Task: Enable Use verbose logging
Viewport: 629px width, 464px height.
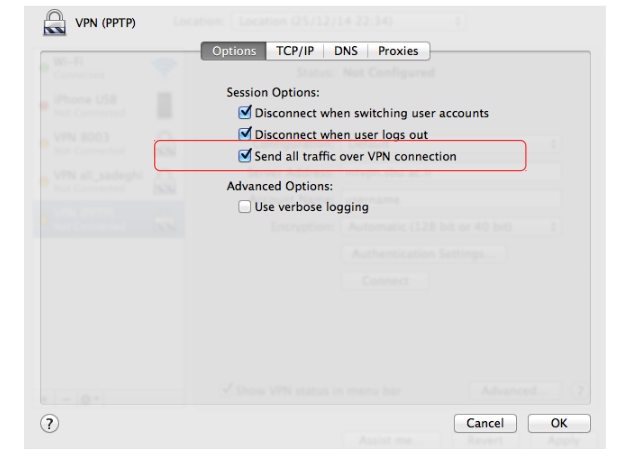Action: click(245, 207)
